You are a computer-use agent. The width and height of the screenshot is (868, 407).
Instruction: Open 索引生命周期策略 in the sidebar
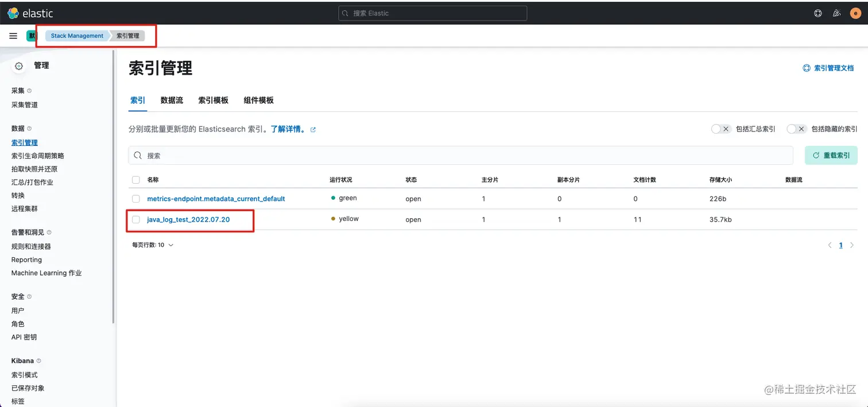[38, 156]
